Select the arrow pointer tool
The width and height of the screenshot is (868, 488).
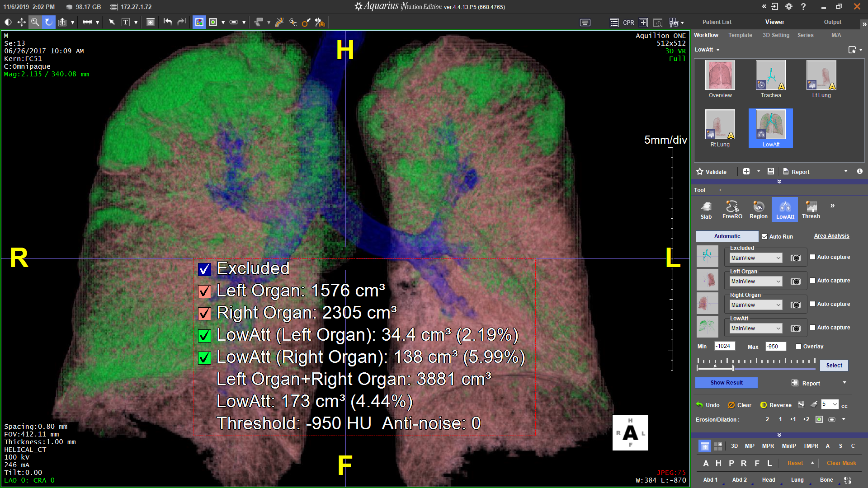(112, 22)
